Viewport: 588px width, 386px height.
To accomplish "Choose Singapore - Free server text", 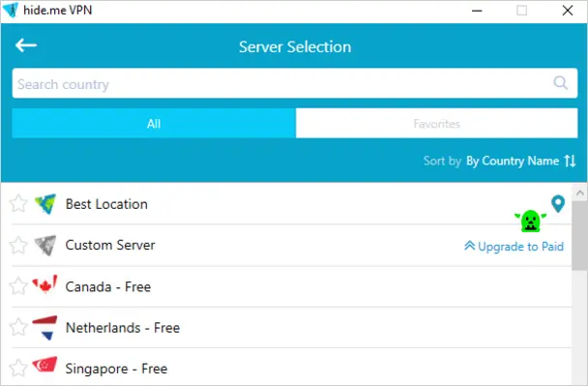I will [116, 369].
